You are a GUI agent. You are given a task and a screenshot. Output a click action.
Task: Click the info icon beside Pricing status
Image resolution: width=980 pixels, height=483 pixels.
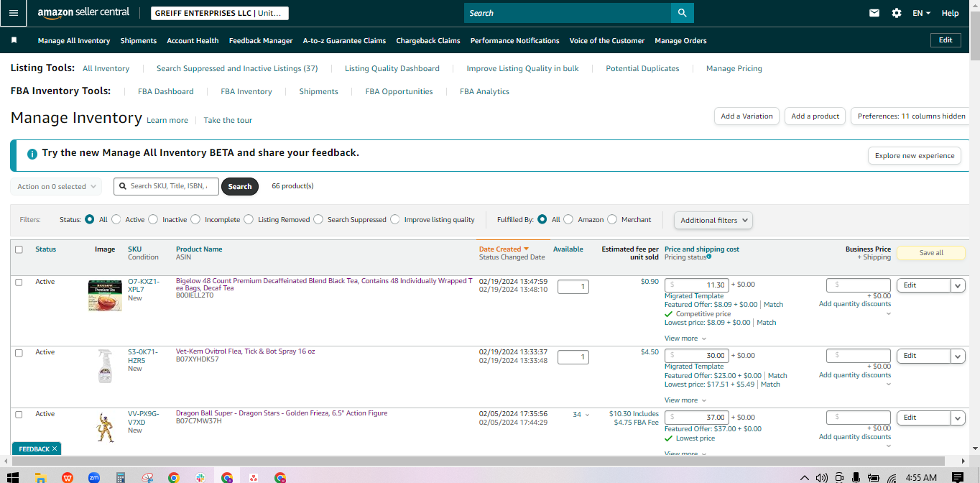point(709,257)
